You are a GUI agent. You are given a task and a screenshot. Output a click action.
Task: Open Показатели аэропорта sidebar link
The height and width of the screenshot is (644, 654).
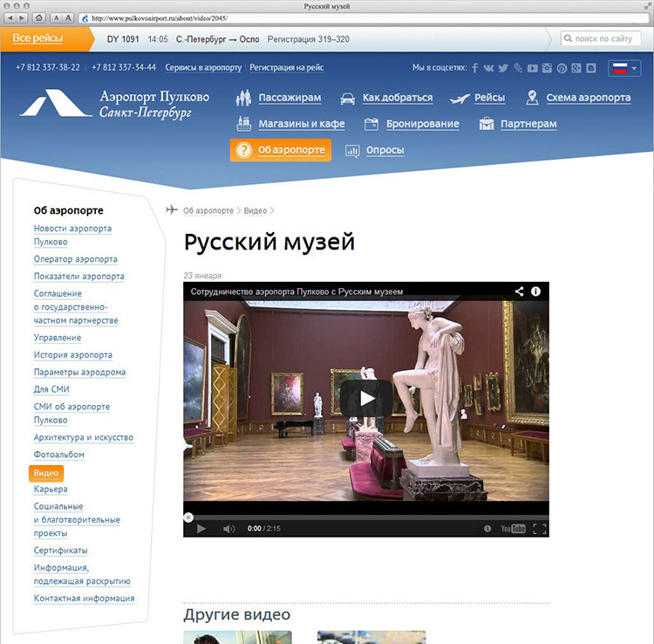[79, 277]
